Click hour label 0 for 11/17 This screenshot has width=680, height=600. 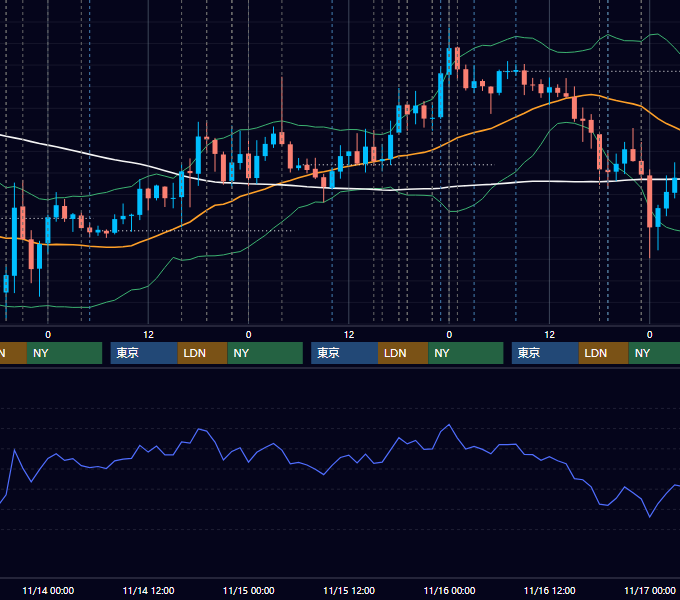tap(650, 335)
